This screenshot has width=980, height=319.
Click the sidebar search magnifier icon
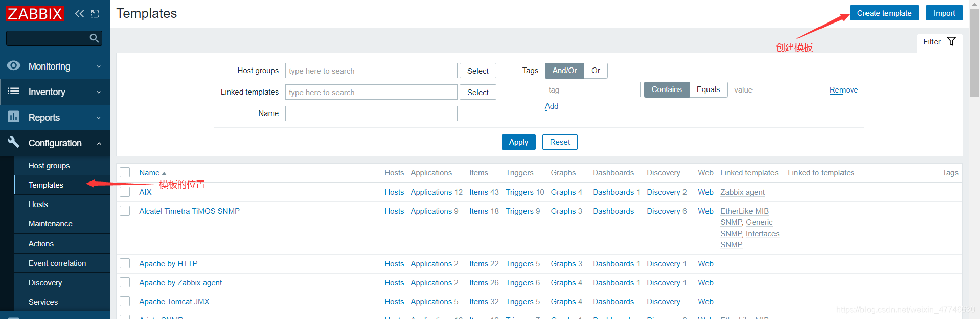point(94,38)
